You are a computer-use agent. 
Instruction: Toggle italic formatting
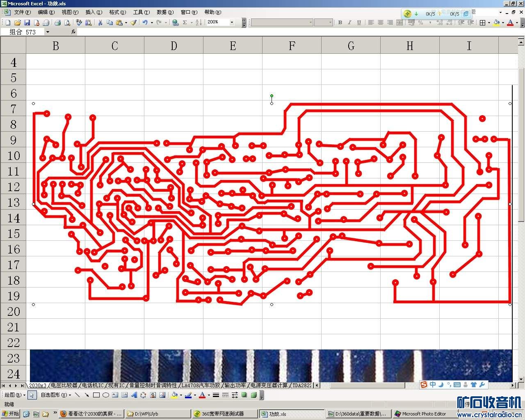349,23
